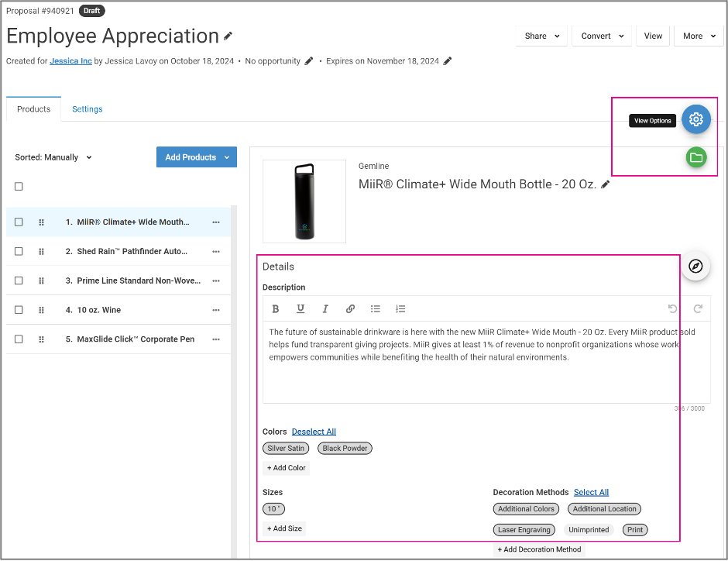Open more options for 10 oz. Wine row
Screen dimensions: 728x561
pyautogui.click(x=216, y=310)
